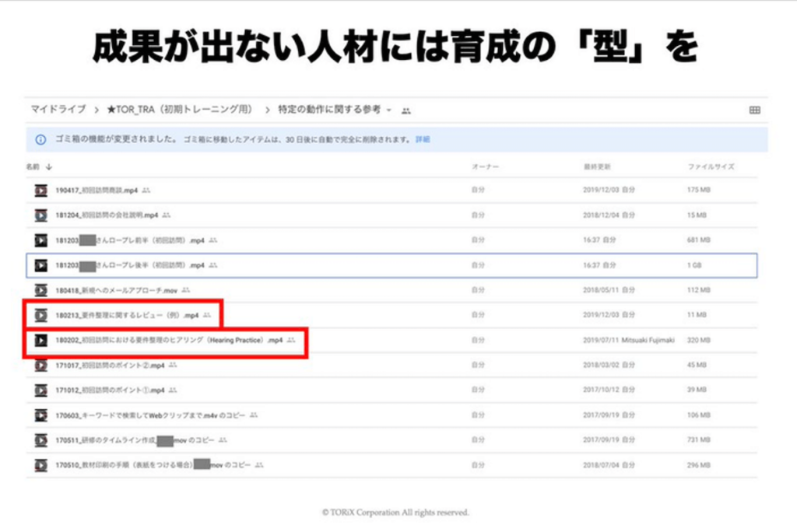
Task: Click video icon of 170603 Webクリップ file
Action: point(40,415)
